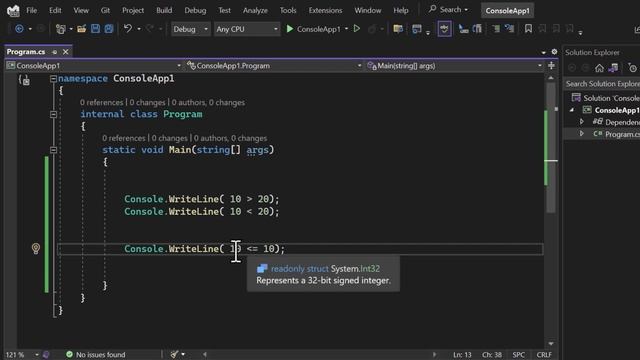
Task: Expand the Dependencies node
Action: (x=582, y=122)
